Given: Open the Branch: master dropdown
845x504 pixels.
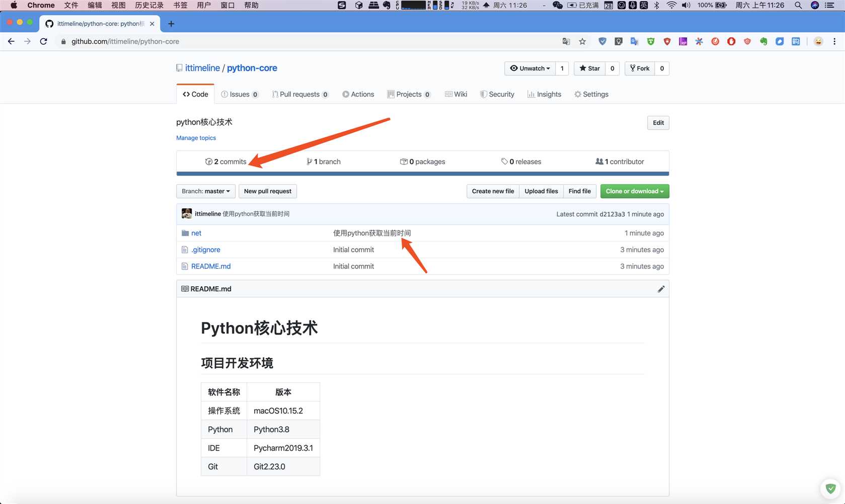Looking at the screenshot, I should pyautogui.click(x=205, y=191).
